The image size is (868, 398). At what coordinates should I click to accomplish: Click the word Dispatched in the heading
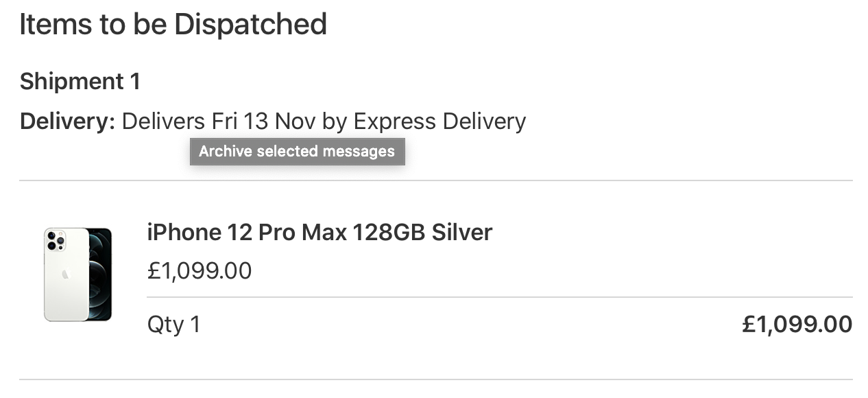[x=250, y=25]
